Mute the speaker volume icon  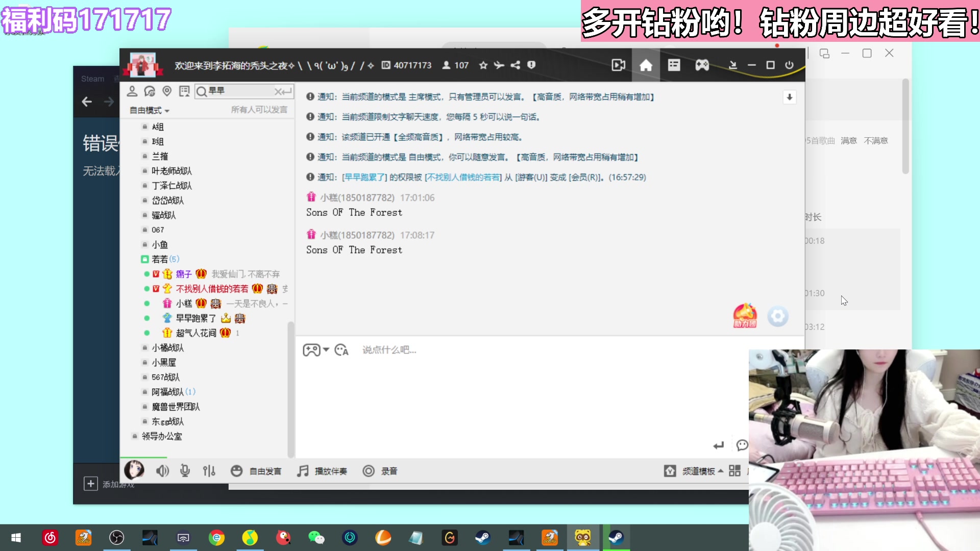pyautogui.click(x=162, y=471)
